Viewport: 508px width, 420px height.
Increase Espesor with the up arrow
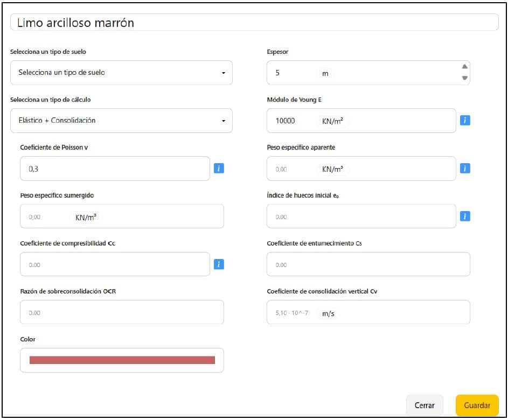coord(464,66)
